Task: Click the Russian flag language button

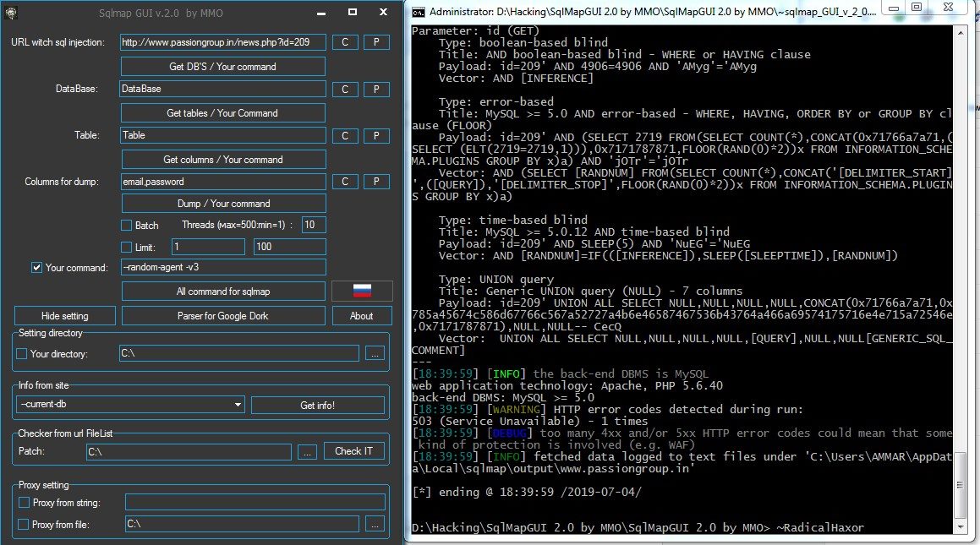Action: coord(362,291)
